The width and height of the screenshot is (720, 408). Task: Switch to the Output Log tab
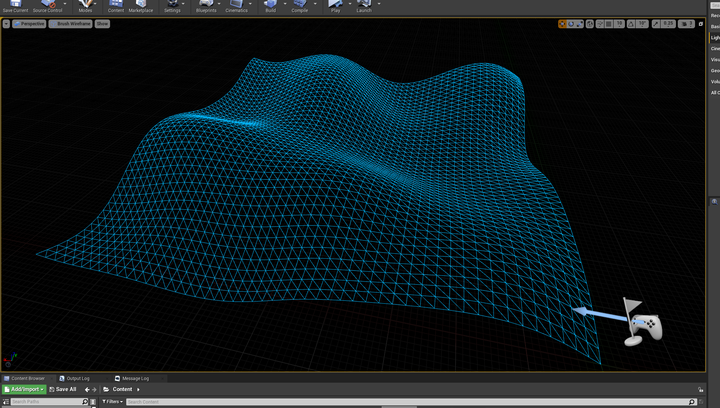tap(76, 378)
